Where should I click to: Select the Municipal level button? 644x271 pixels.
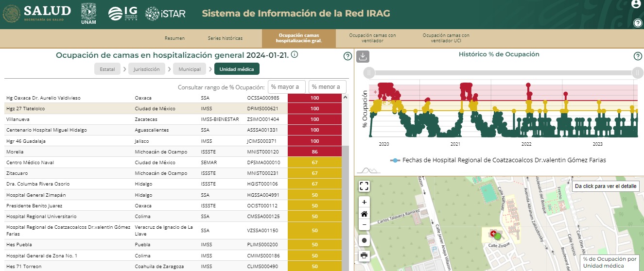(190, 69)
